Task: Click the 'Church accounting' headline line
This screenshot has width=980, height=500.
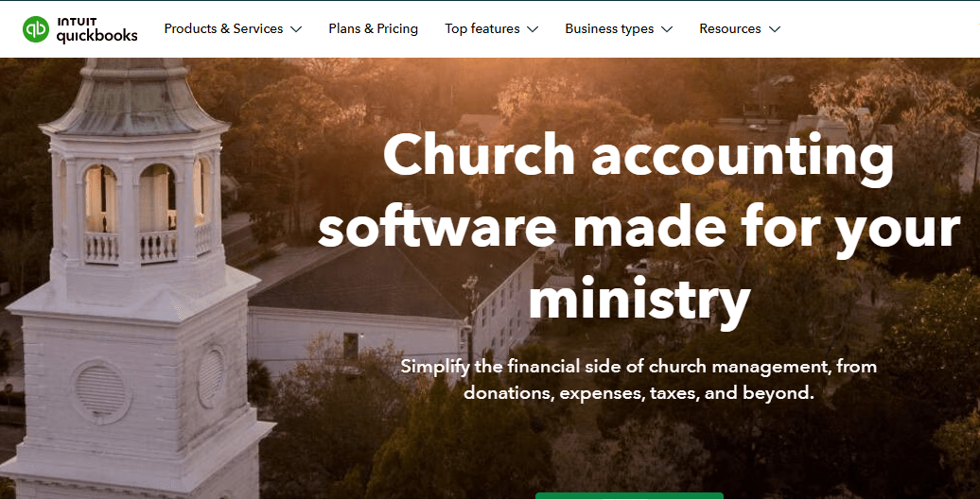Action: coord(639,156)
